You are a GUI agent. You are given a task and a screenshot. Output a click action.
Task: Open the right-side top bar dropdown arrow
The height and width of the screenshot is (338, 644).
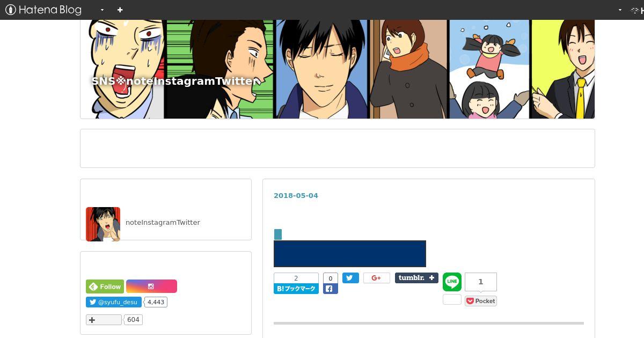pyautogui.click(x=620, y=10)
